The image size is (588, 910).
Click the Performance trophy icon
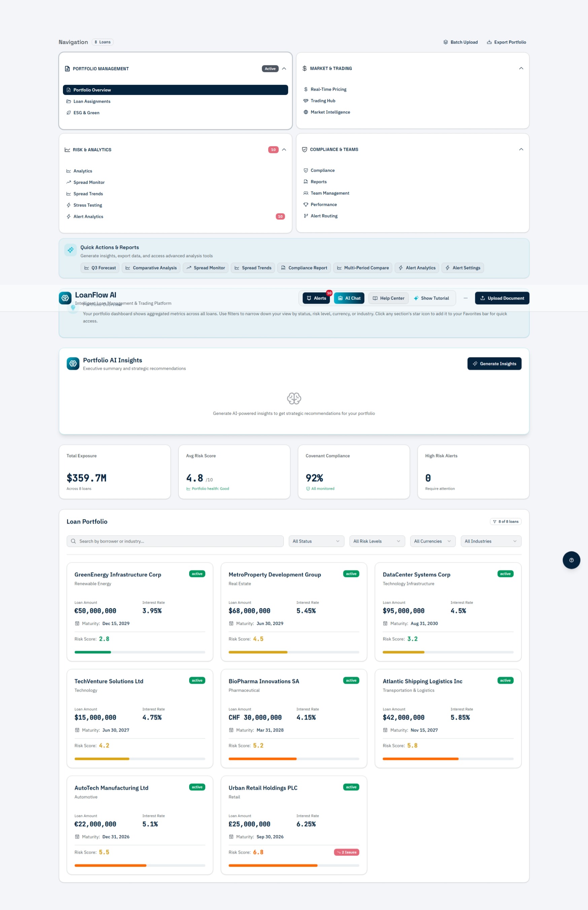(x=306, y=205)
